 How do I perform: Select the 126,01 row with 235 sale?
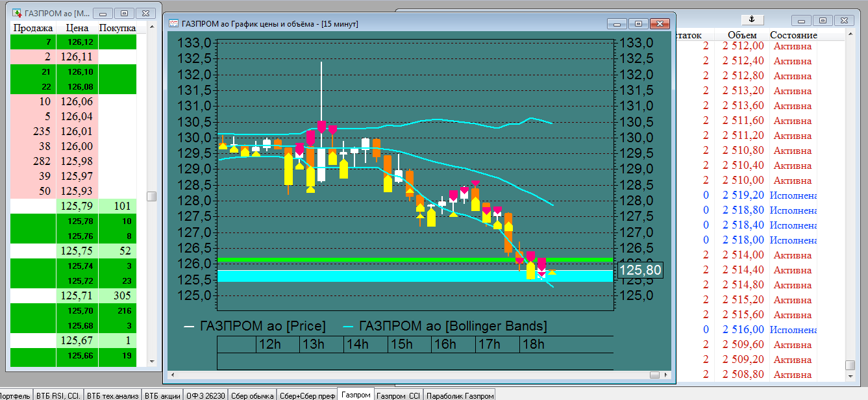pyautogui.click(x=73, y=131)
